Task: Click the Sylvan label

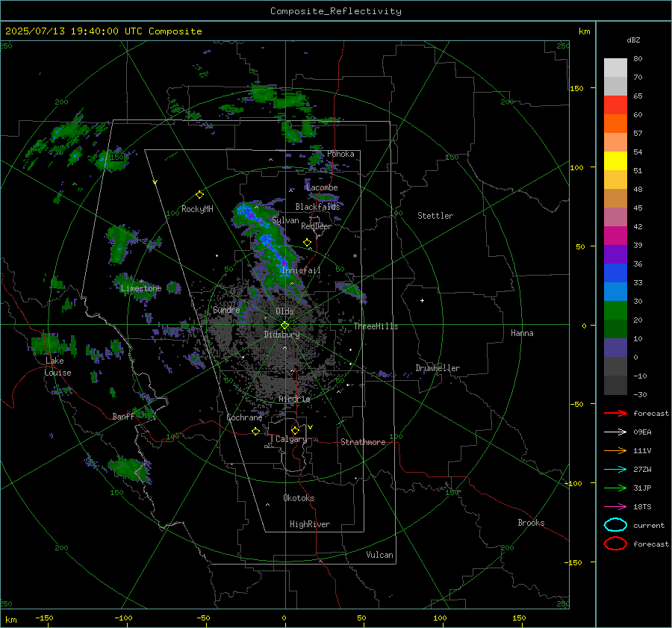Action: pyautogui.click(x=285, y=220)
